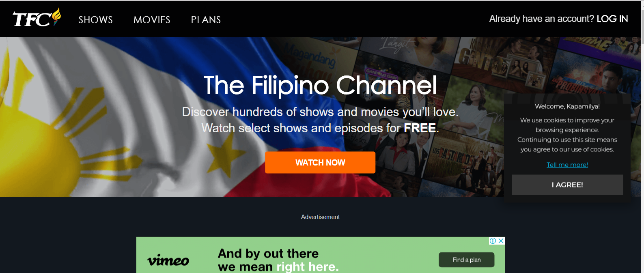Click the Advertisement label
This screenshot has width=644, height=273.
pyautogui.click(x=320, y=217)
